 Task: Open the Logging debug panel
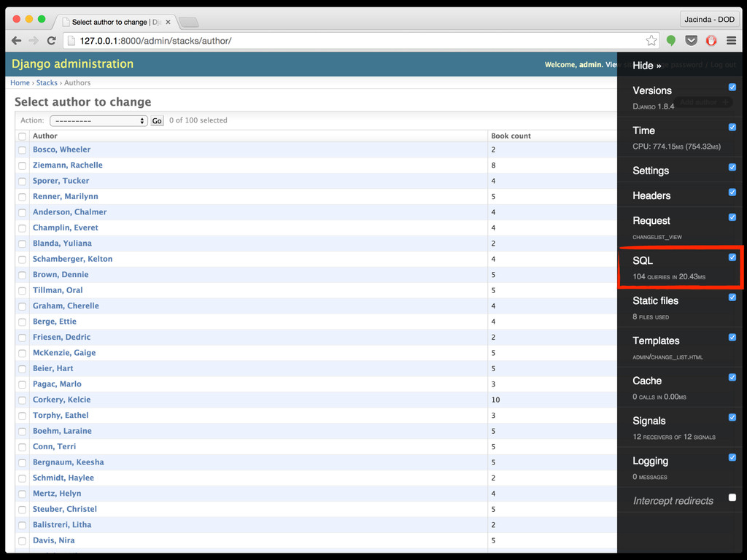coord(650,461)
